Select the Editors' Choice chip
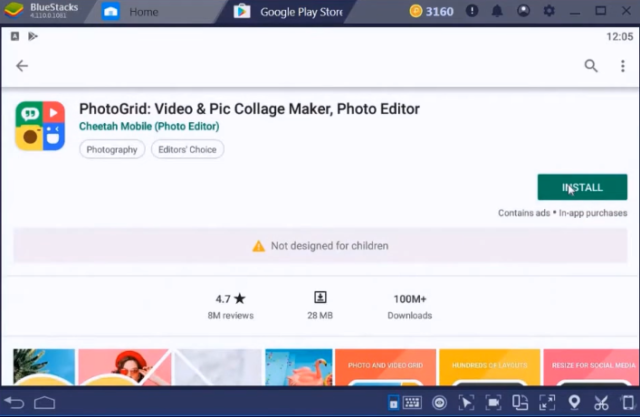 pos(187,150)
